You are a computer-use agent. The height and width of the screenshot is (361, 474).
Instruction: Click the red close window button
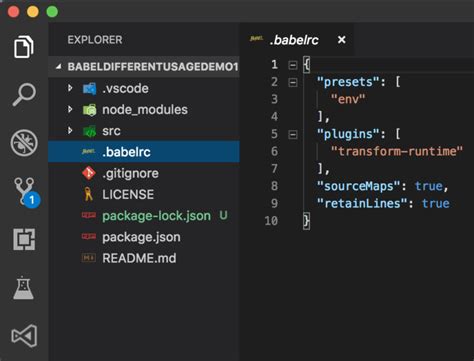(13, 12)
